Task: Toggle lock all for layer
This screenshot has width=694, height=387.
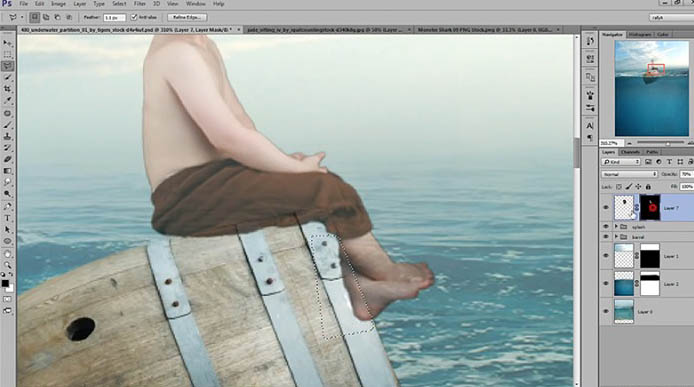Action: [648, 187]
